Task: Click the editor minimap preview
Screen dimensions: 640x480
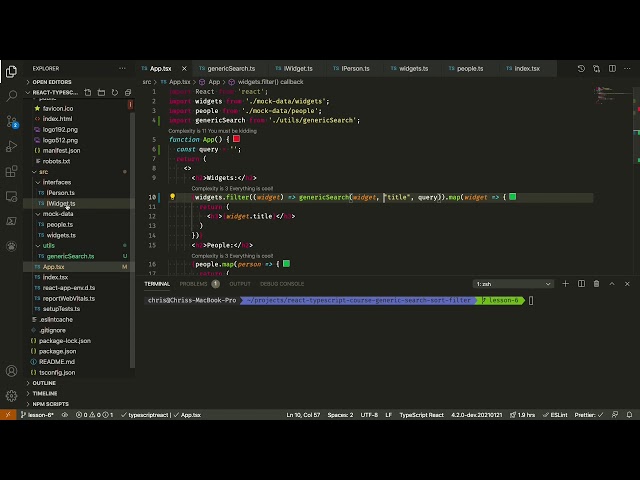Action: click(612, 95)
